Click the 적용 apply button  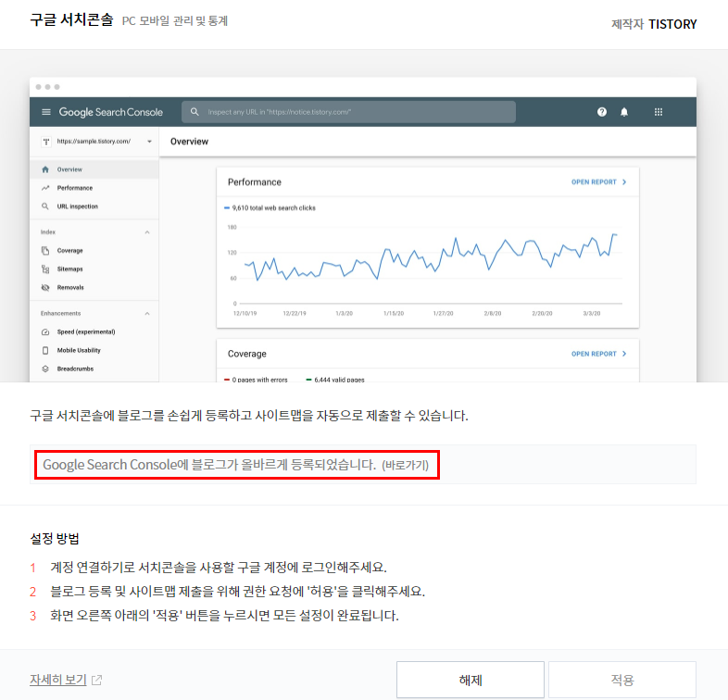(x=622, y=680)
